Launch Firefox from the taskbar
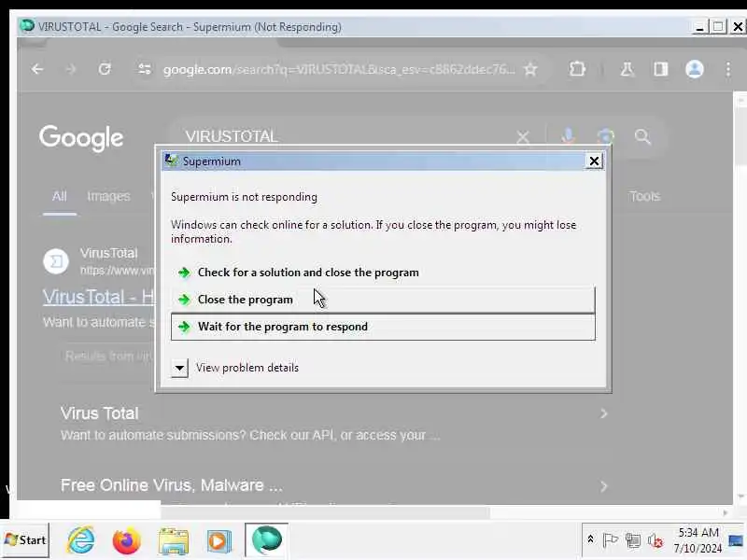 click(x=126, y=540)
